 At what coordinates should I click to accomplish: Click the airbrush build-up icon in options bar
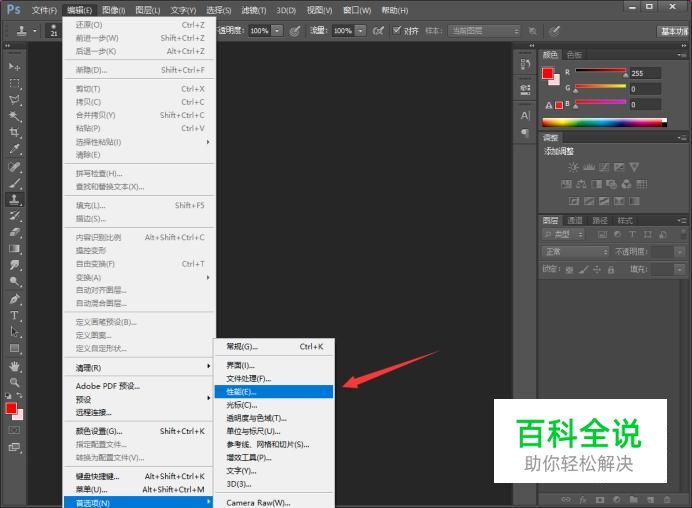click(x=378, y=30)
